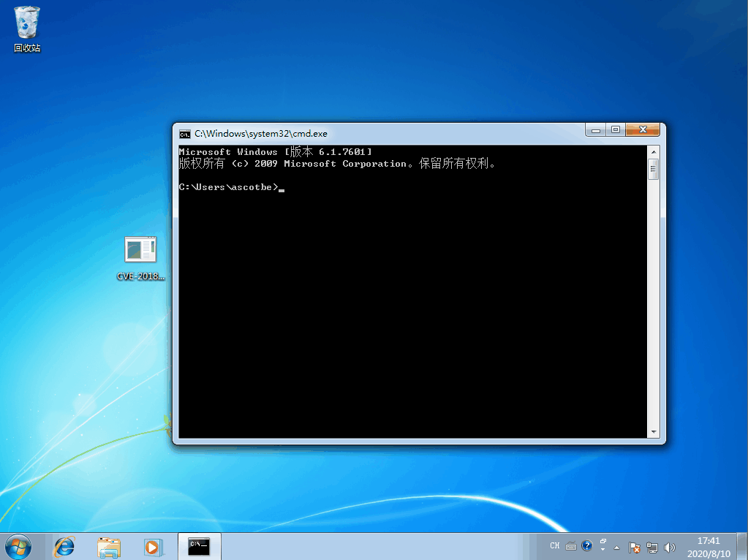Click the 'Microsoft Windows [版本 6.1.7601]' line
The image size is (748, 560).
coord(275,151)
